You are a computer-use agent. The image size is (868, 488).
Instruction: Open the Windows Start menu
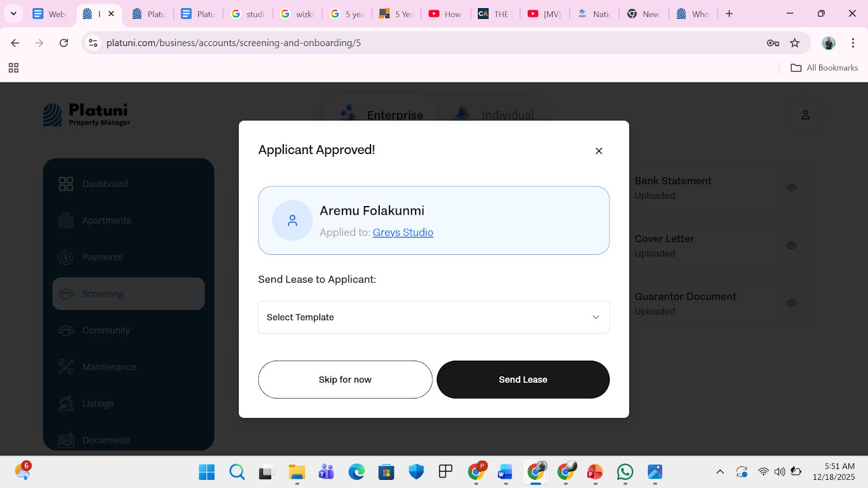[207, 472]
